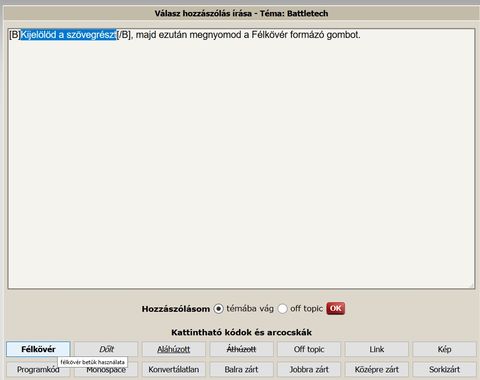Click the Félkövér bold formatting button
The width and height of the screenshot is (480, 380).
tap(38, 349)
